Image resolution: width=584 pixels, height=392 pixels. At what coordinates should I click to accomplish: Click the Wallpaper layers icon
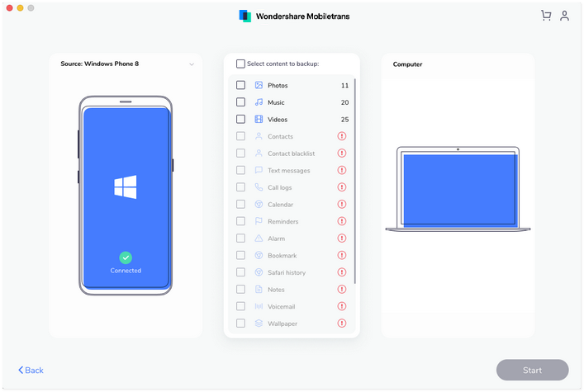259,324
